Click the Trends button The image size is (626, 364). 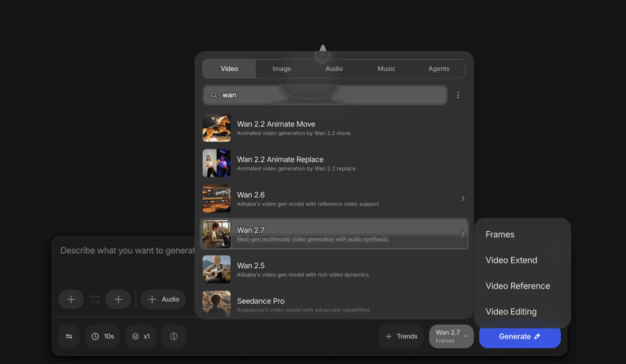pos(401,336)
